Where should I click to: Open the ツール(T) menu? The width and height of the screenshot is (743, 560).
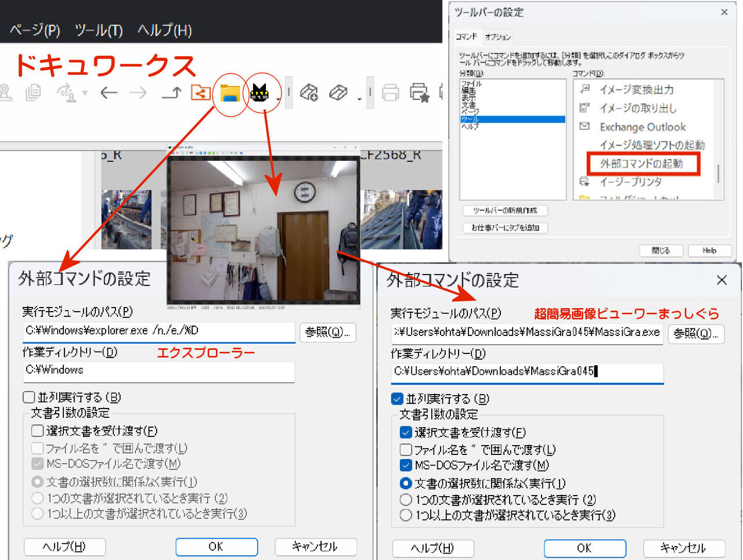99,30
